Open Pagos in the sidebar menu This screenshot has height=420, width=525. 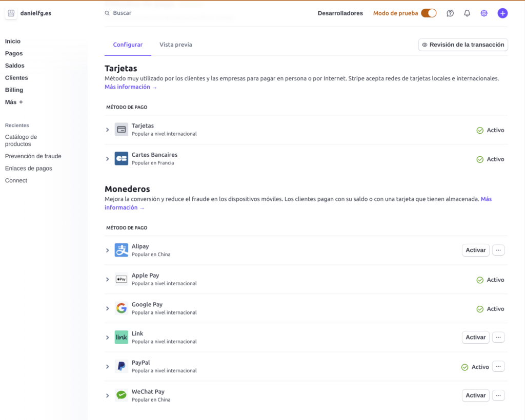14,53
